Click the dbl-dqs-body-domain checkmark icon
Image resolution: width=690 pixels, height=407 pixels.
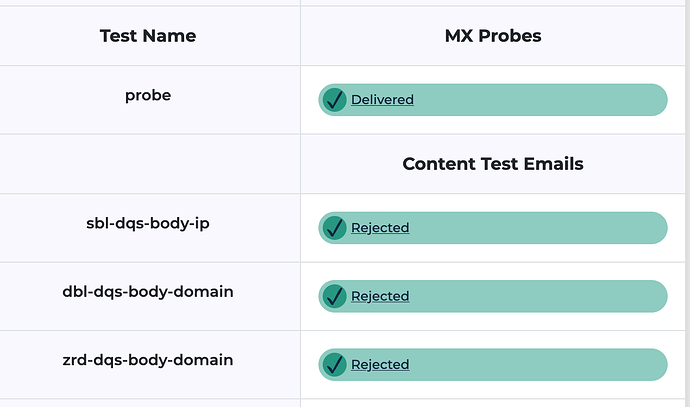tap(334, 296)
